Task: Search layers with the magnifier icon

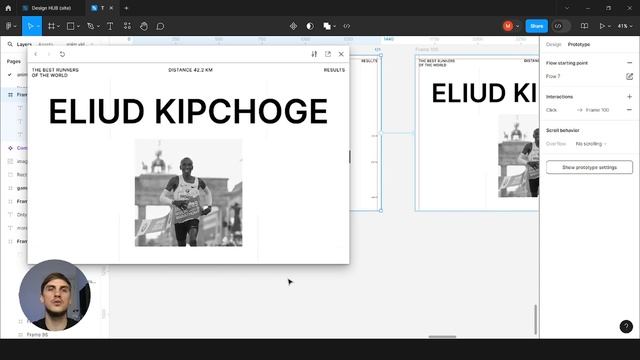Action: click(x=10, y=44)
